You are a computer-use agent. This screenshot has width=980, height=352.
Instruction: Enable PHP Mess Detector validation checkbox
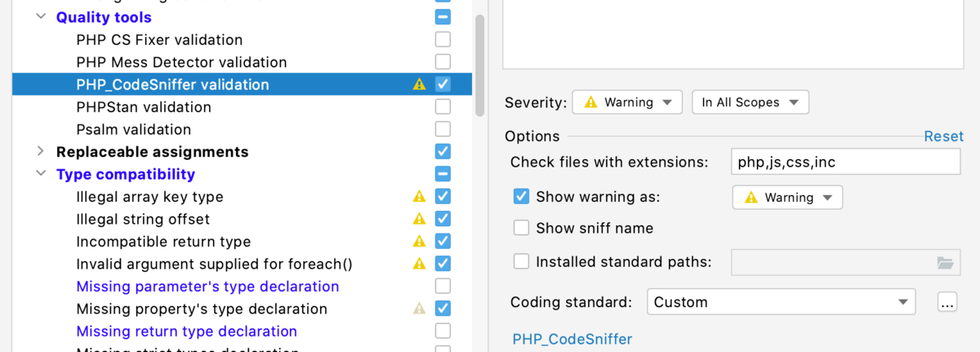(443, 61)
